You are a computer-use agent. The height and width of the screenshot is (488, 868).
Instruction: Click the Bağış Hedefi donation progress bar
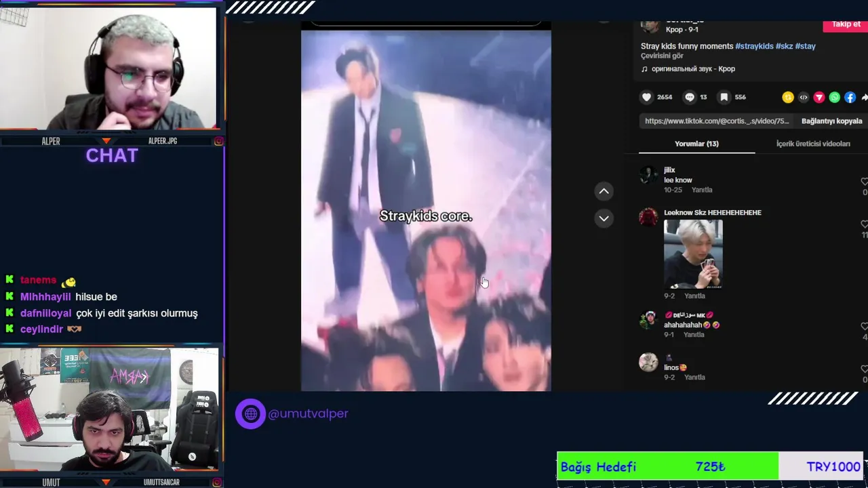coord(709,467)
